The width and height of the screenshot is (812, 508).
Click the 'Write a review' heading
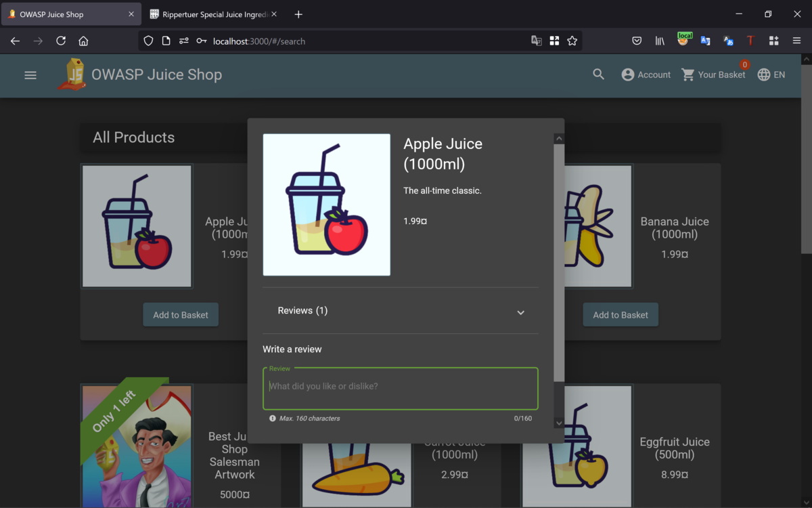tap(292, 350)
